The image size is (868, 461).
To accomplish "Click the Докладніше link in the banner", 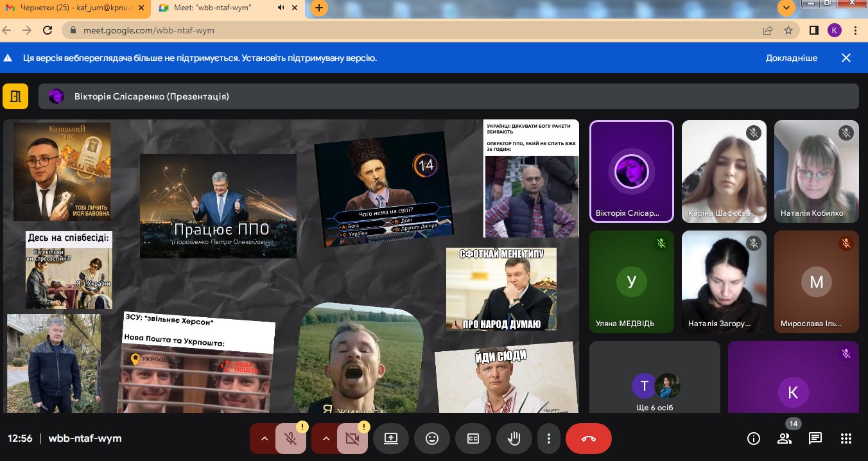I will [791, 58].
